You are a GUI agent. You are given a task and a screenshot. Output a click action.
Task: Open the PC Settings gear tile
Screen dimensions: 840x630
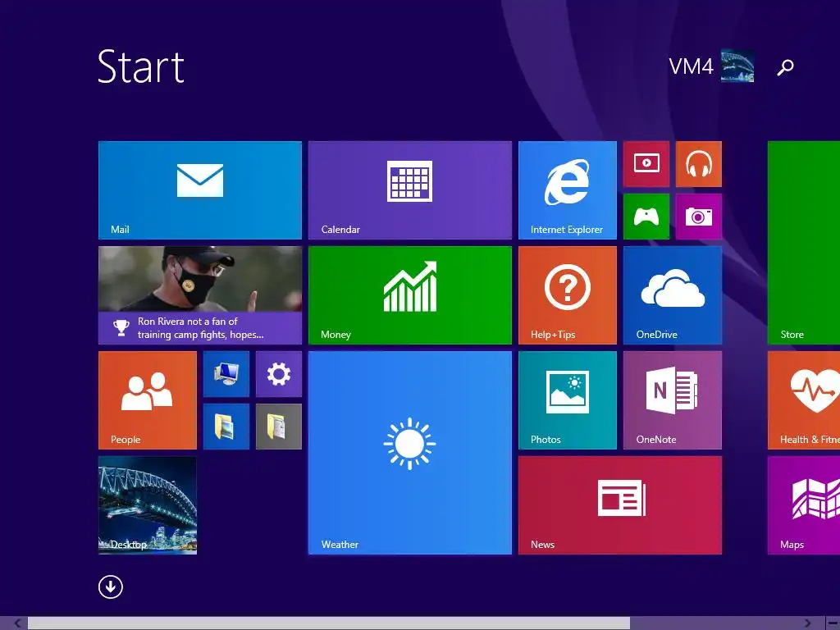click(279, 374)
